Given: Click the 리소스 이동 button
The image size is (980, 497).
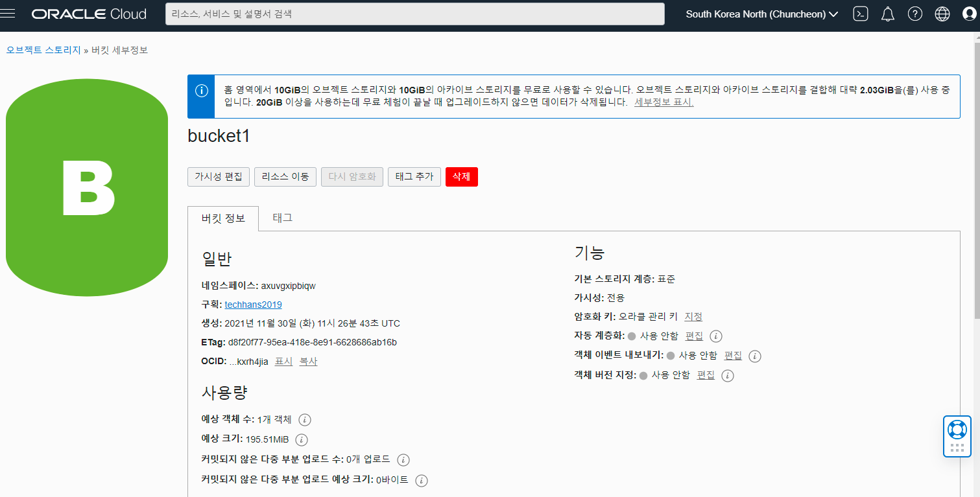Looking at the screenshot, I should [285, 177].
